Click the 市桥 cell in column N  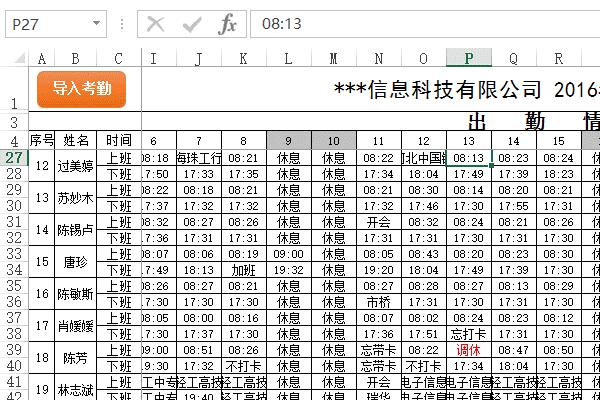tap(378, 302)
